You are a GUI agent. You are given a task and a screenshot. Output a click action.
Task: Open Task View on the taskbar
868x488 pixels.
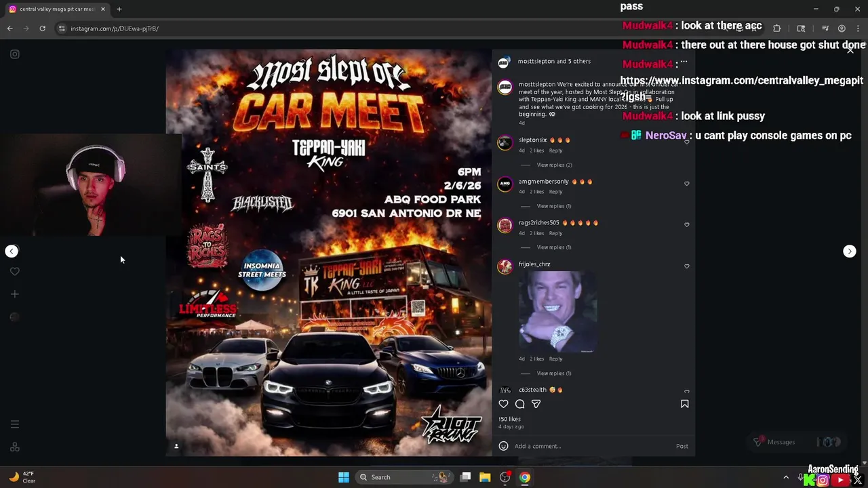click(x=465, y=477)
